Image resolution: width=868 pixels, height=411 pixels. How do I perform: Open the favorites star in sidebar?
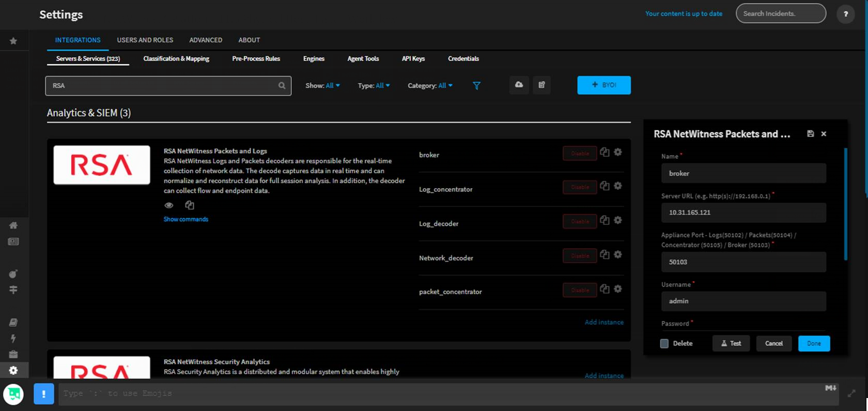13,41
